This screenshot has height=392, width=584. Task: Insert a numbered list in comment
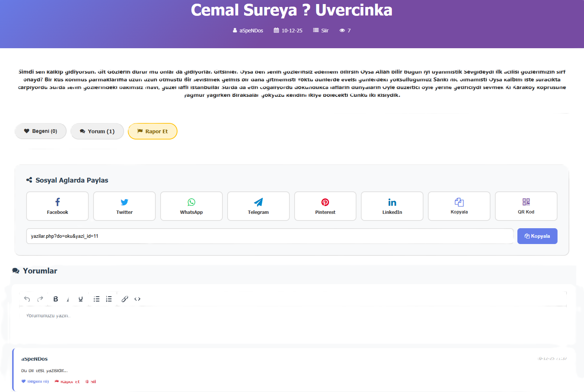click(x=109, y=299)
